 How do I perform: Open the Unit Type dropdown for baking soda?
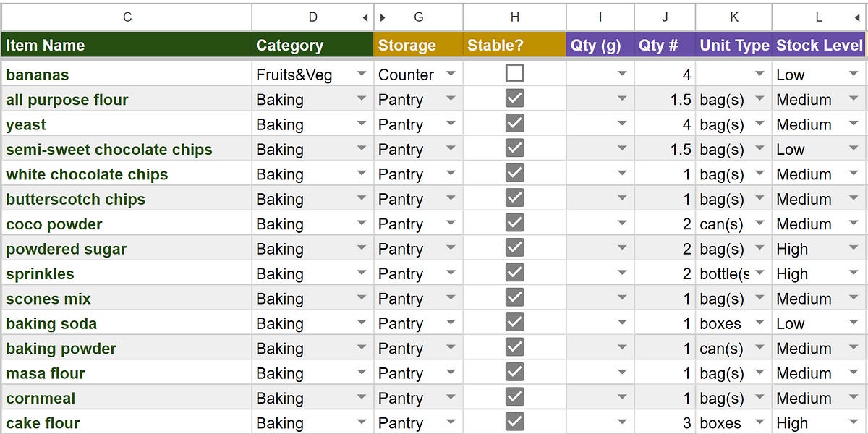point(759,323)
